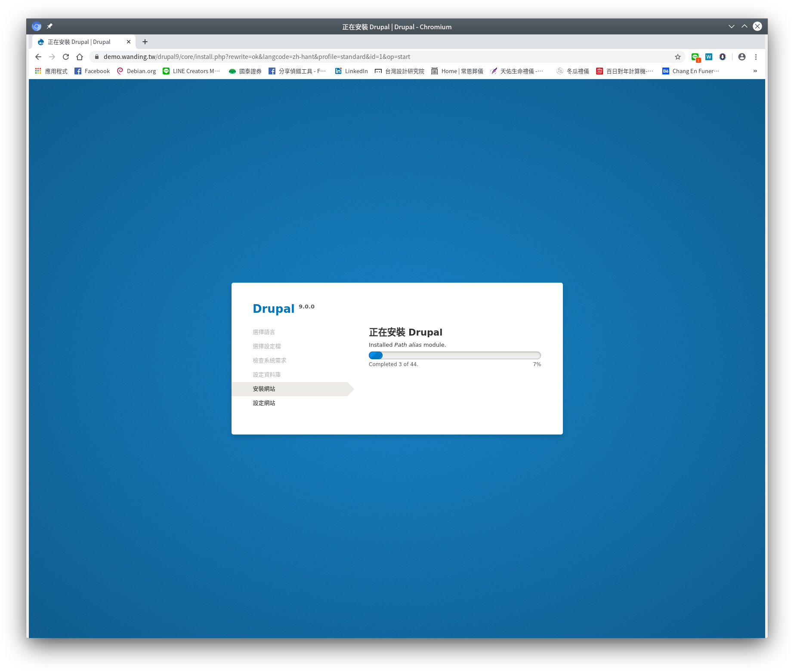Open Chang En Funeral Behance bookmark
The image size is (794, 672).
(x=691, y=71)
